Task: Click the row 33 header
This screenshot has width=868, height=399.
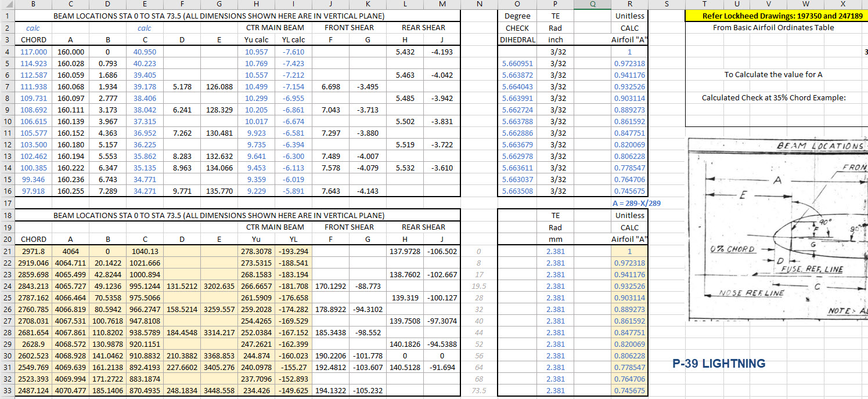Action: coord(7,390)
